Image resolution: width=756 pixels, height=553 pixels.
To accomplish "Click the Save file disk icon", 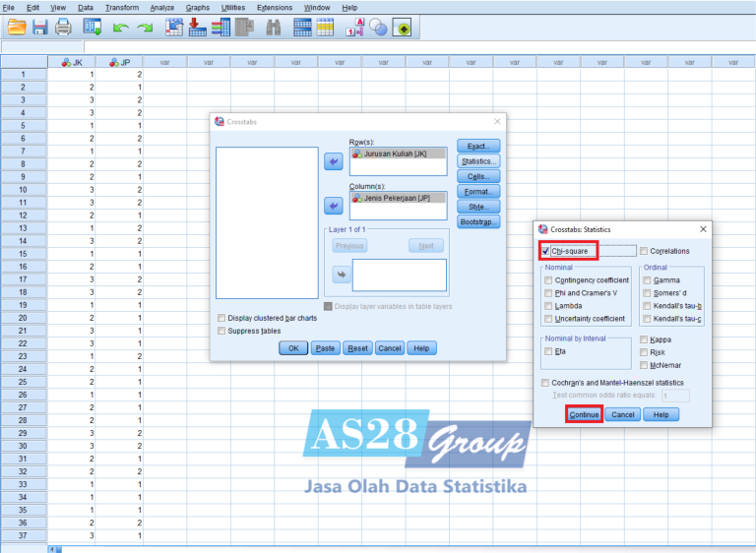I will coord(39,28).
